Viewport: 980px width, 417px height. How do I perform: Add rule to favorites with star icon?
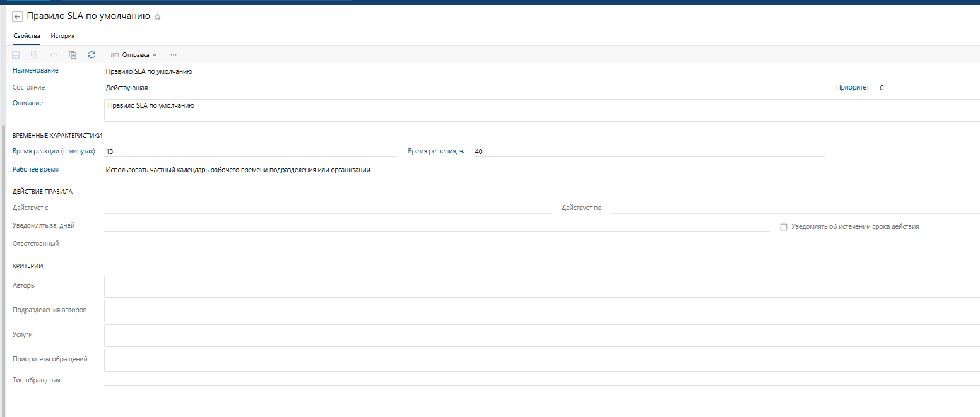(158, 17)
